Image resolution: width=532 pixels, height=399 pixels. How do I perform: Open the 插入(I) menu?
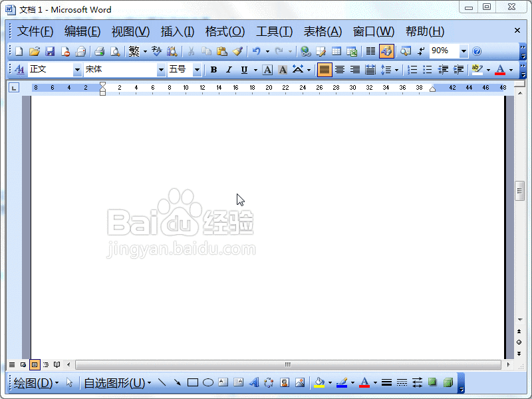[x=178, y=31]
